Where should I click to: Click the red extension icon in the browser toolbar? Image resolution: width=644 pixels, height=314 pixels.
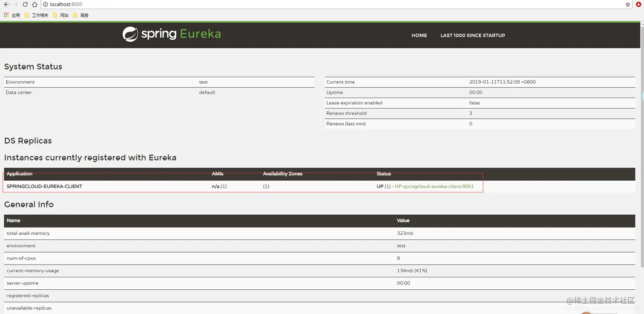tap(638, 4)
